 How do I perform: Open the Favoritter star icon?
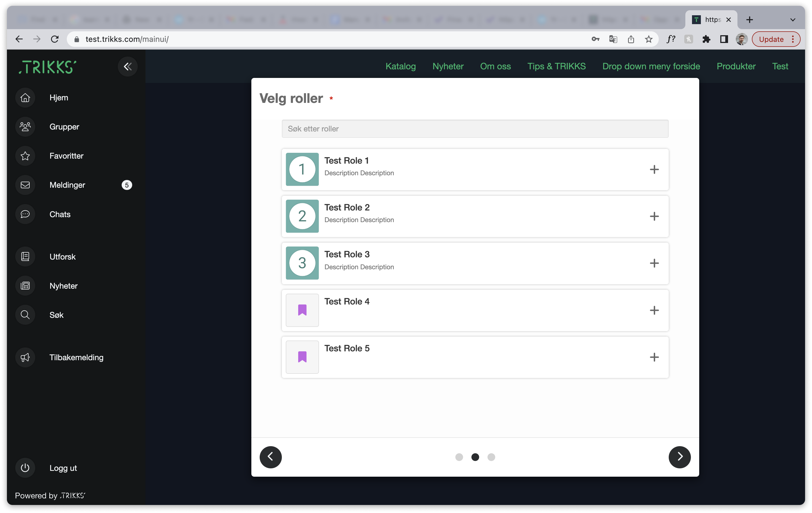(25, 156)
